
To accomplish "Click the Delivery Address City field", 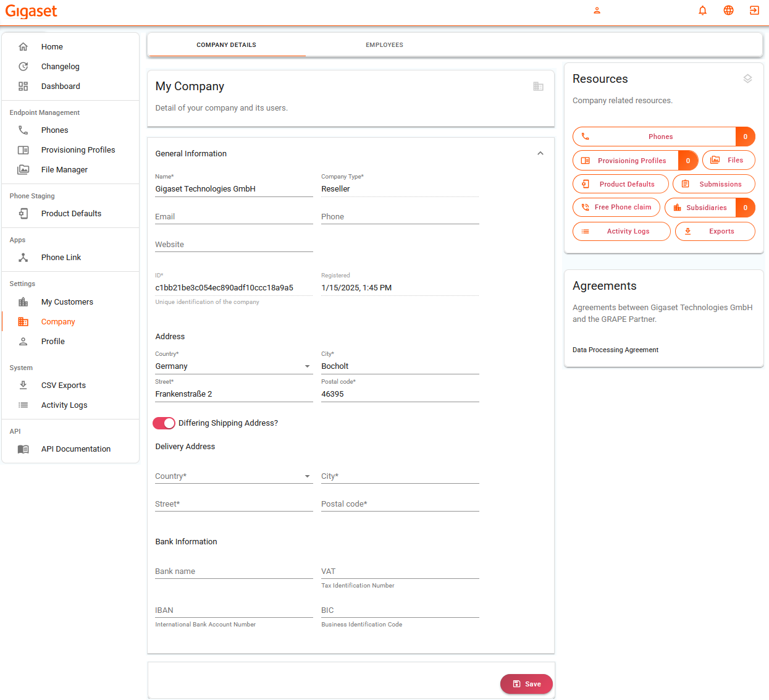I will pos(400,476).
